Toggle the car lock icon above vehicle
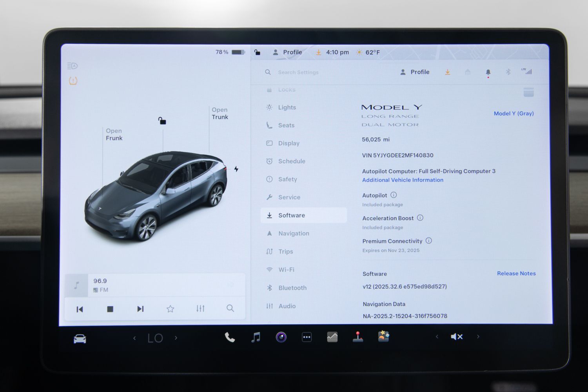The width and height of the screenshot is (588, 392). pos(162,121)
